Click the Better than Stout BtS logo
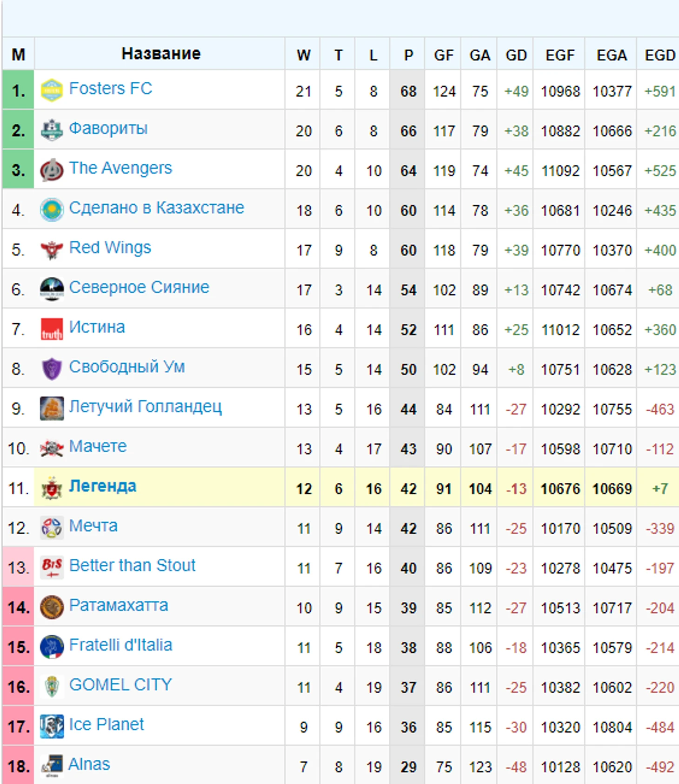 (x=52, y=567)
